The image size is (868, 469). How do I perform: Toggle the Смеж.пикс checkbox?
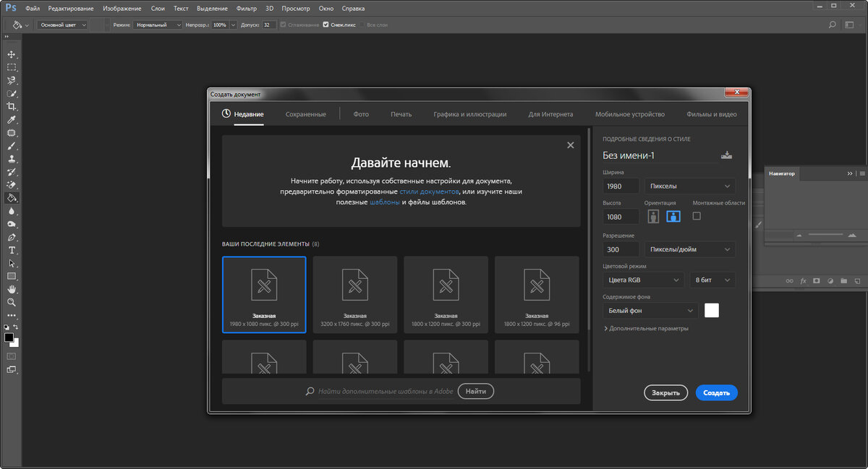point(325,25)
